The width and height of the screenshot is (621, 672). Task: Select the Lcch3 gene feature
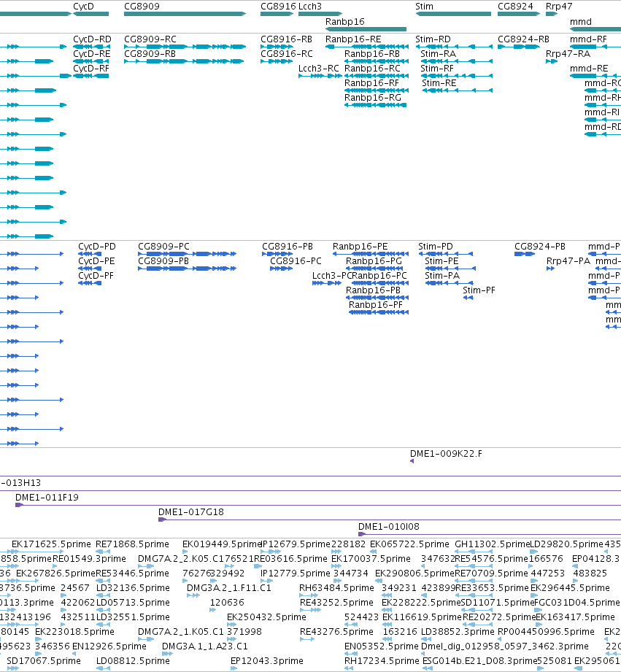(x=320, y=14)
